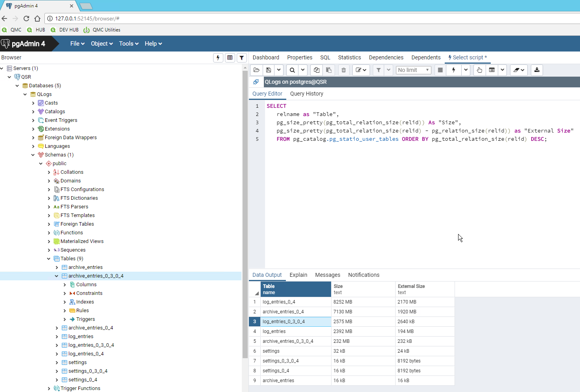
Task: Stop the running query using the square icon
Action: (x=440, y=70)
